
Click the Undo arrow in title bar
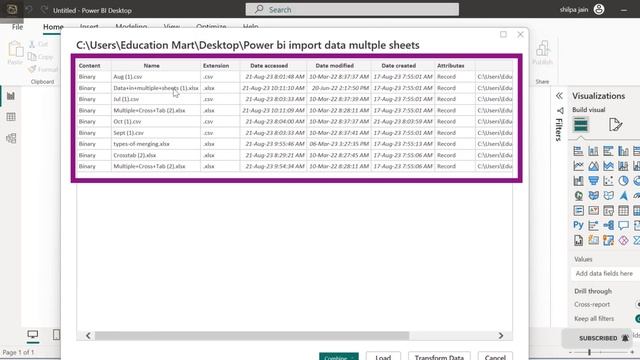[x=29, y=10]
